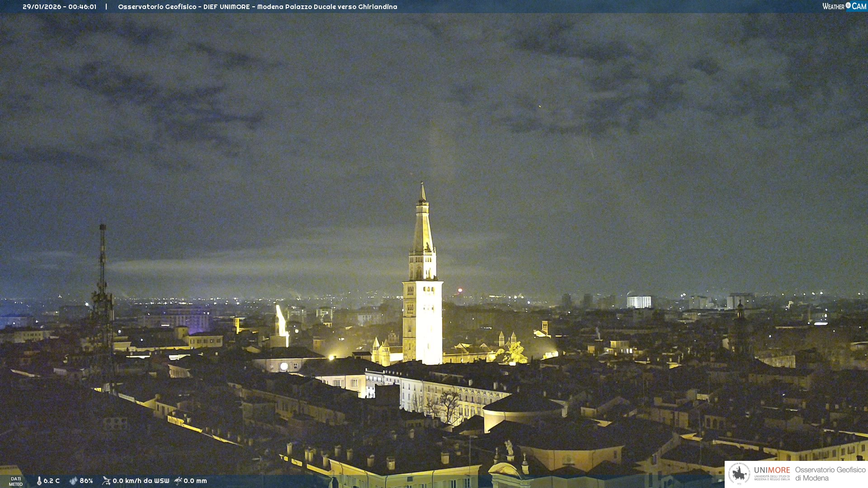This screenshot has height=488, width=868.
Task: Click the 86% humidity value
Action: point(86,481)
